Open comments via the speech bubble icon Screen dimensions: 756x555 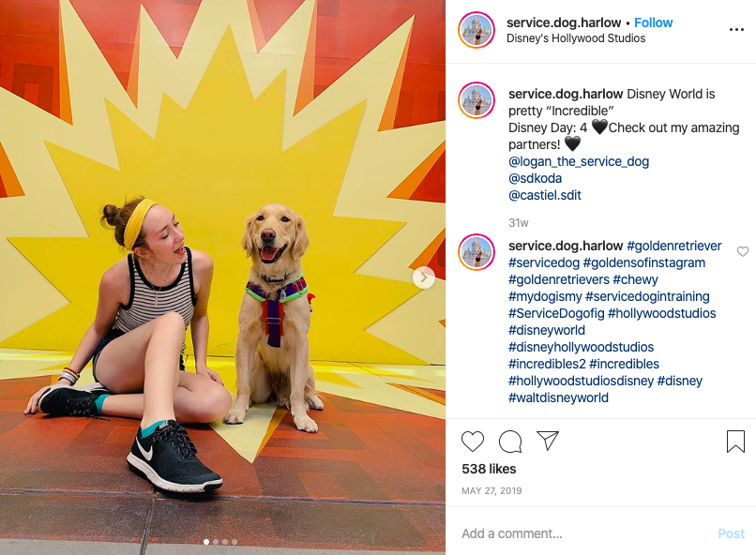point(510,442)
